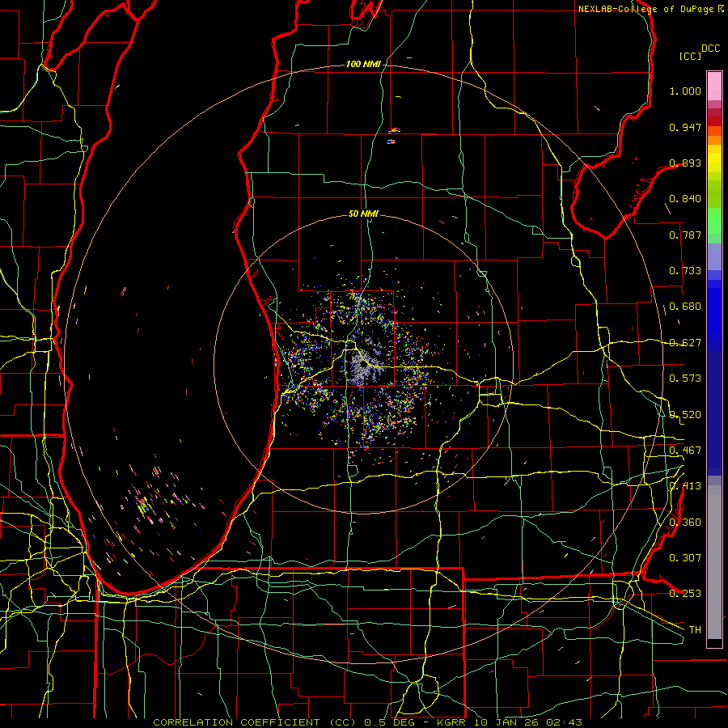Image resolution: width=728 pixels, height=728 pixels.
Task: Select the 0.680 legend value
Action: pos(685,307)
